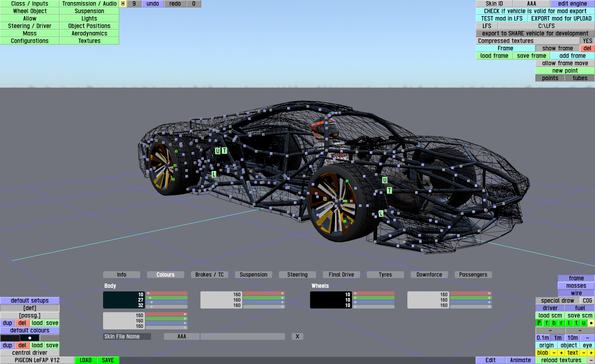Switch to the Brakes / TC tab
Image resolution: width=595 pixels, height=364 pixels.
coord(209,275)
